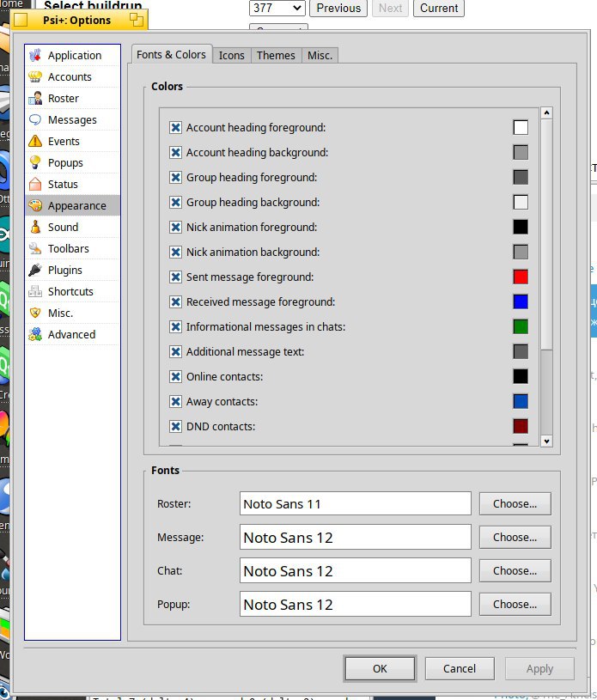Switch to the Icons tab
Screen dimensions: 597x700
point(231,55)
